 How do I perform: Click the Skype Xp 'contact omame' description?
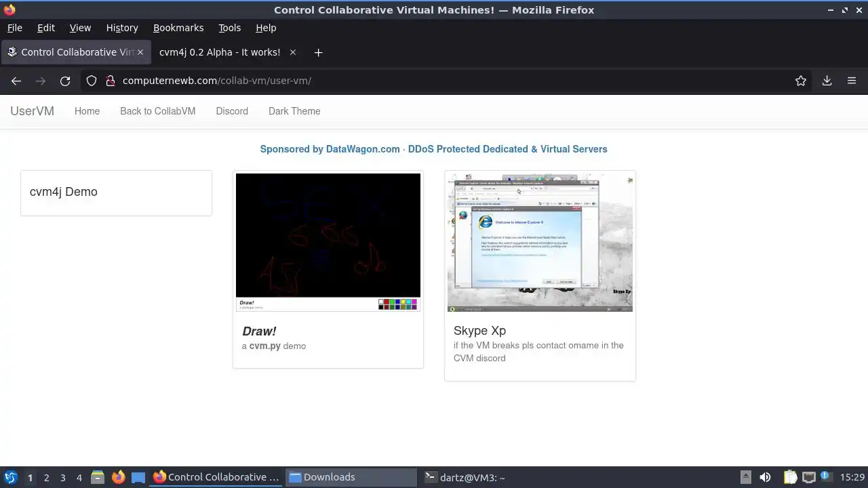(x=538, y=352)
